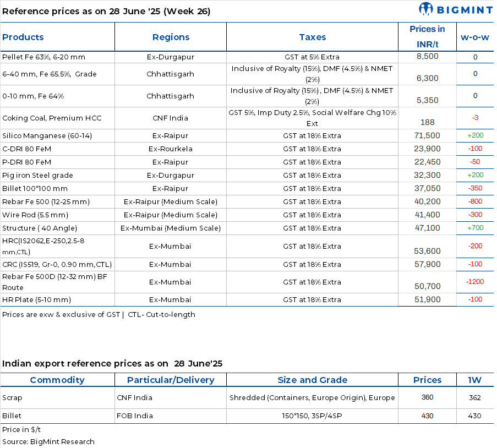Select the HR Plate (5-10 mm) cell
Screen dimensions: 497x448
click(x=36, y=300)
